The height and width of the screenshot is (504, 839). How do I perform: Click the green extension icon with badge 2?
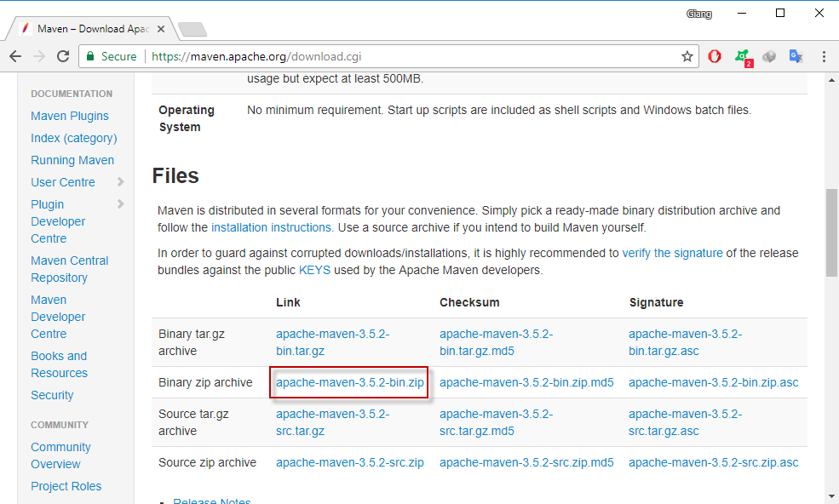tap(743, 56)
